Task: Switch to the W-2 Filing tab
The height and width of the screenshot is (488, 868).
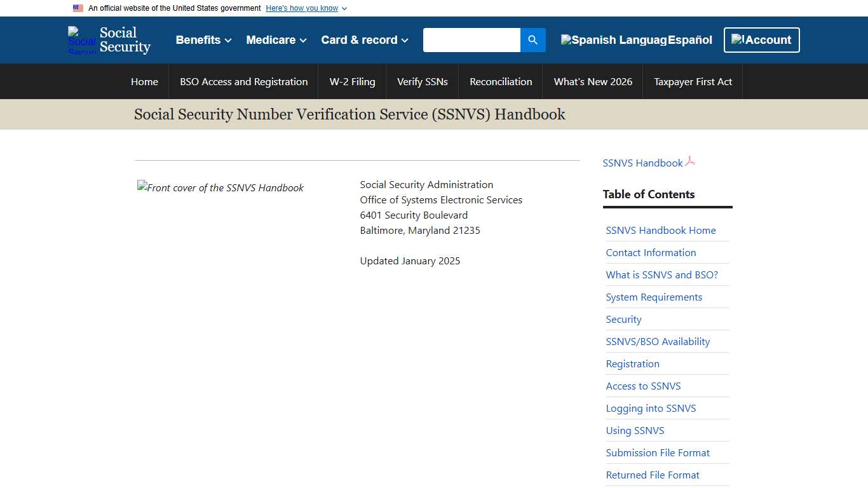Action: [351, 81]
